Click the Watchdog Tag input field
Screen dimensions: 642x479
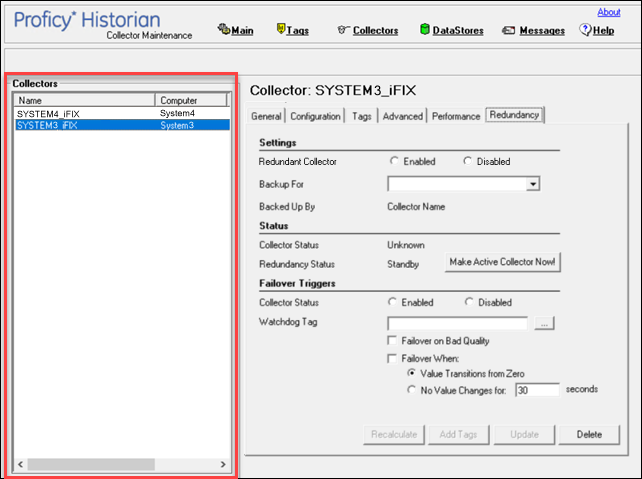457,323
